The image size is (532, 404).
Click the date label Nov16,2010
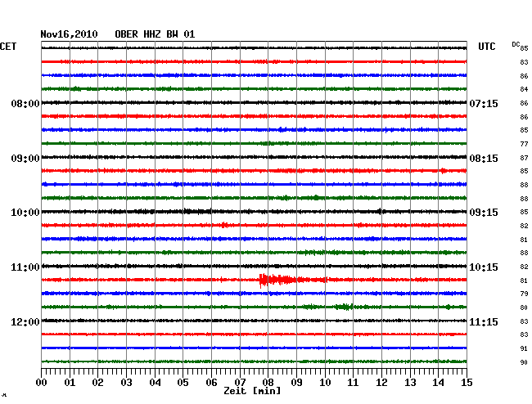click(69, 34)
